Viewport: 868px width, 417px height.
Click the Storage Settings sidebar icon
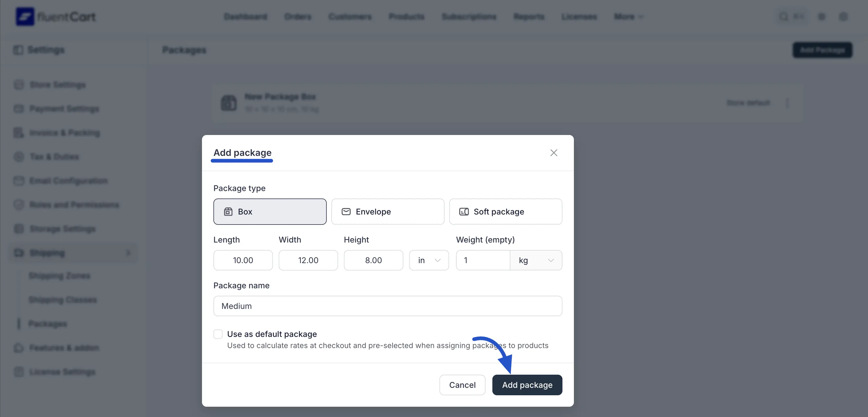(x=19, y=229)
